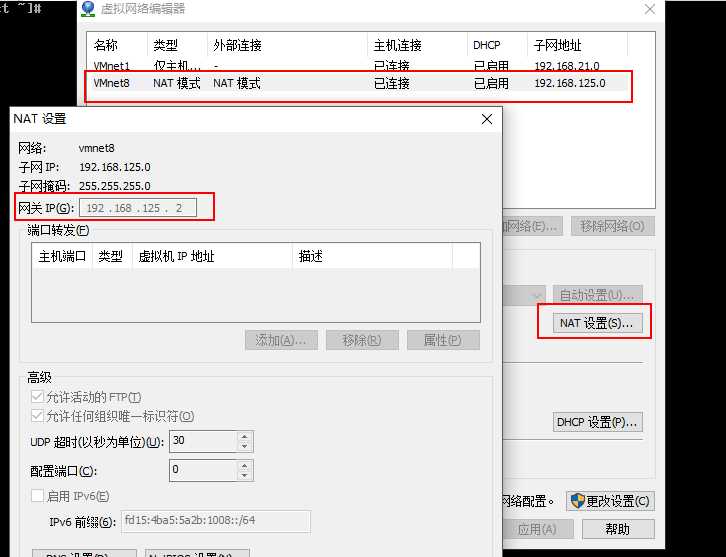Enable the 启用 IPv6 checkbox
The image size is (726, 557).
[37, 496]
